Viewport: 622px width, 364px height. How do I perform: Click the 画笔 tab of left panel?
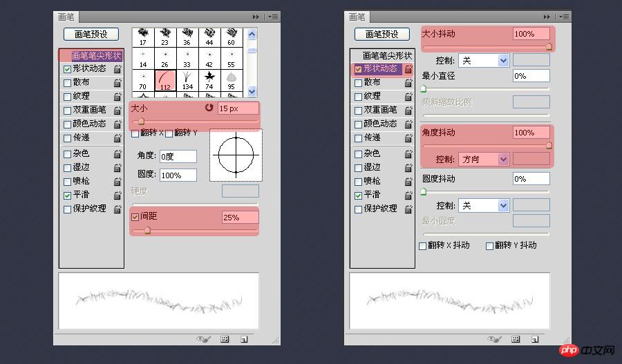click(x=66, y=17)
